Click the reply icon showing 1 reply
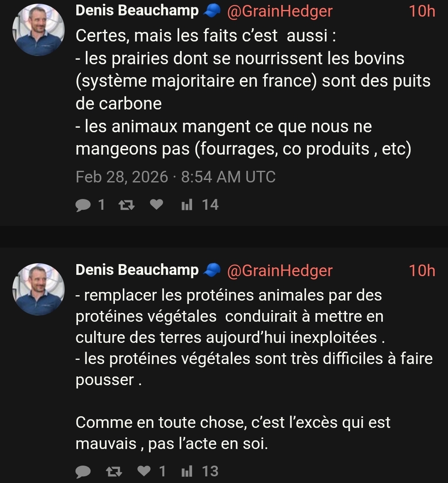The height and width of the screenshot is (483, 448). click(x=83, y=205)
